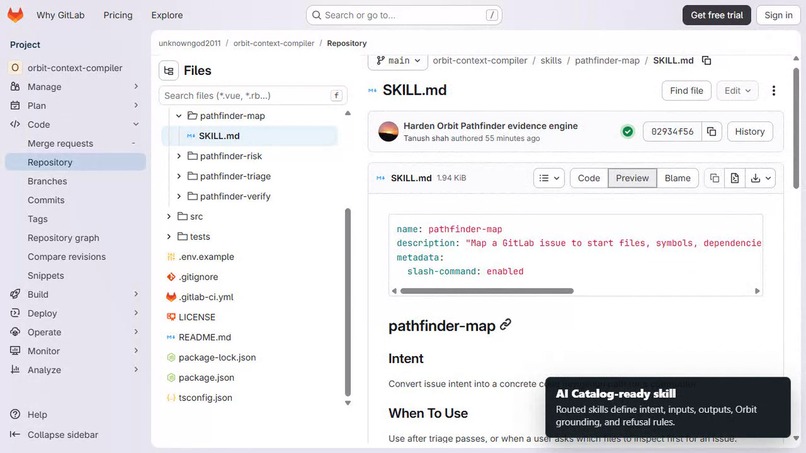Expand the pathfinder-triage folder
The image size is (806, 453).
pos(178,176)
